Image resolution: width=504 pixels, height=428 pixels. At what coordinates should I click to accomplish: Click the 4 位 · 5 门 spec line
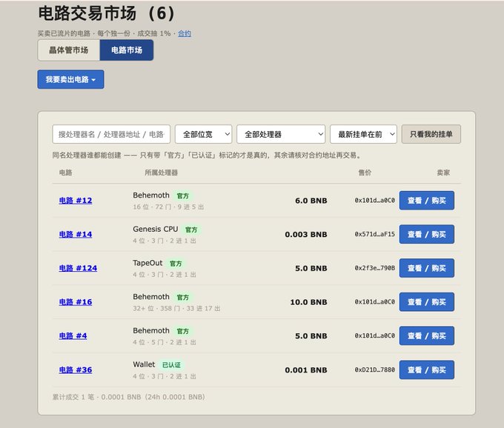tap(165, 342)
